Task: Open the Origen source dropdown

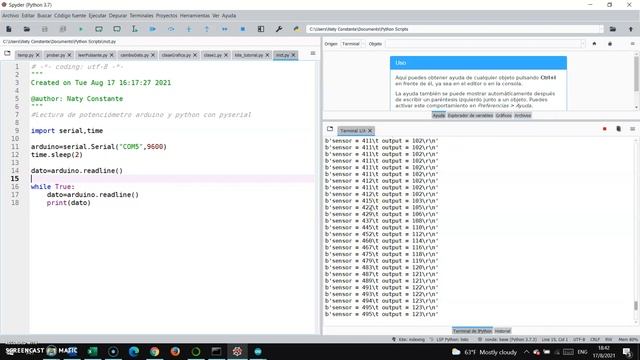Action: pyautogui.click(x=353, y=44)
